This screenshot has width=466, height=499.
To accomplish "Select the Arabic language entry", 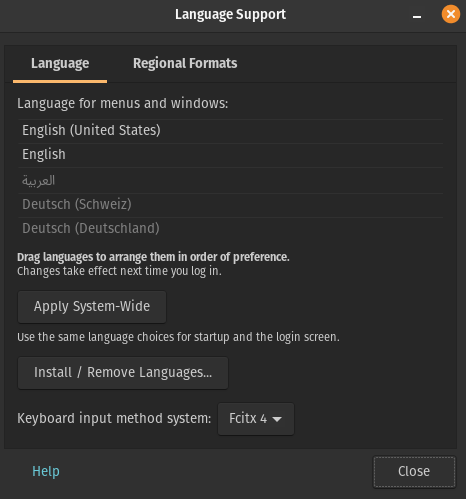I will (x=231, y=180).
